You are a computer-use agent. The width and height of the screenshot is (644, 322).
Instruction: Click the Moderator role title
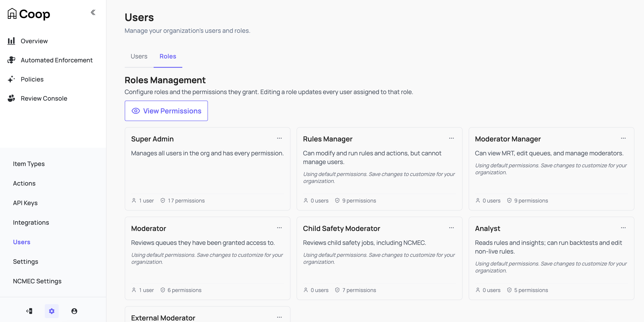[x=149, y=228]
